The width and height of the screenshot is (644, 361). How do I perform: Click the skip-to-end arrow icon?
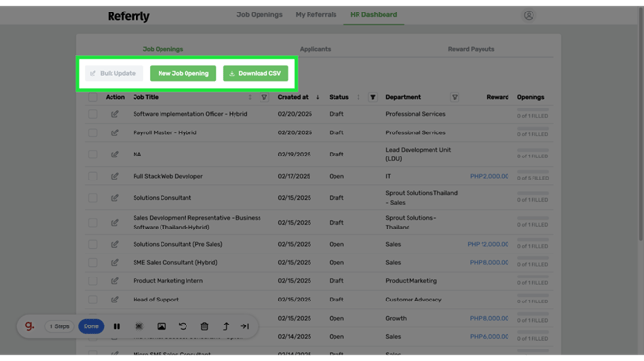click(x=245, y=326)
